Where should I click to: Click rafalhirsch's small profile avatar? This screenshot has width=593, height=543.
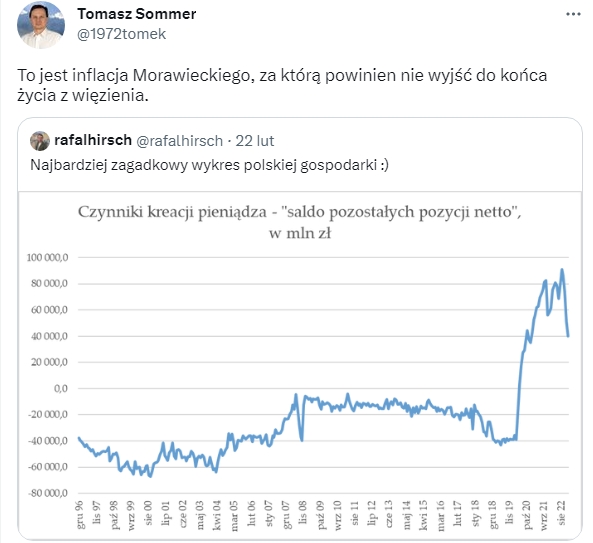[40, 141]
